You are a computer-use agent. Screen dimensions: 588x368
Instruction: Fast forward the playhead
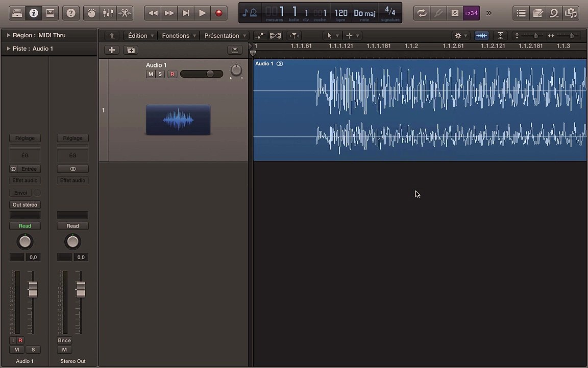(169, 13)
